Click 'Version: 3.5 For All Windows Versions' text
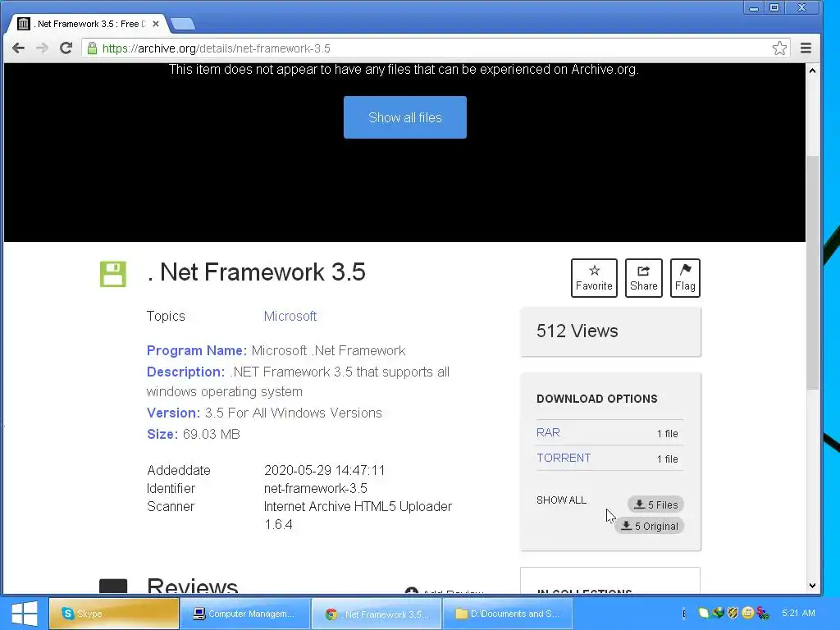840x630 pixels. tap(264, 413)
